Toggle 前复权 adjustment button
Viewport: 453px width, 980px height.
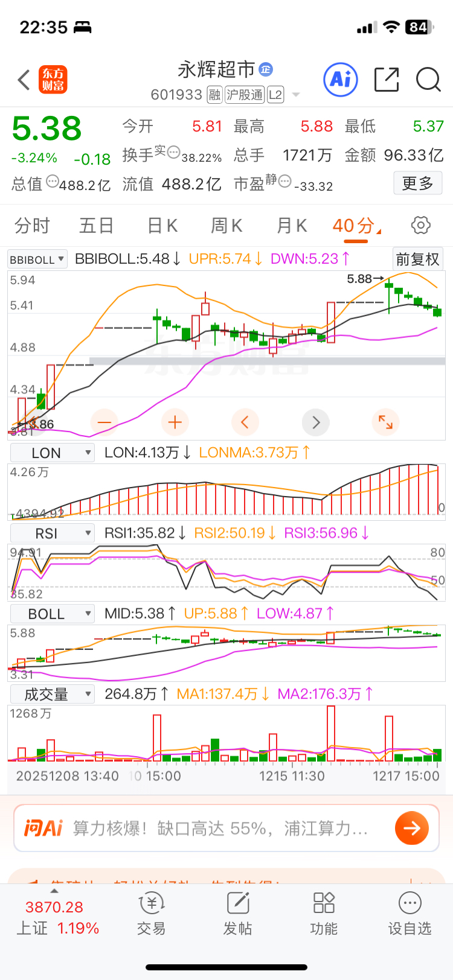tap(417, 259)
